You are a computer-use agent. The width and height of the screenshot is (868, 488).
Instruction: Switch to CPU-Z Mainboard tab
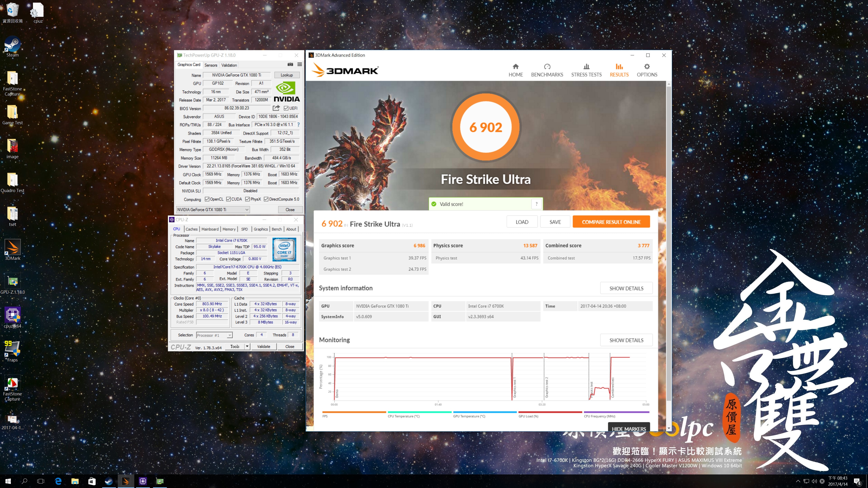210,229
